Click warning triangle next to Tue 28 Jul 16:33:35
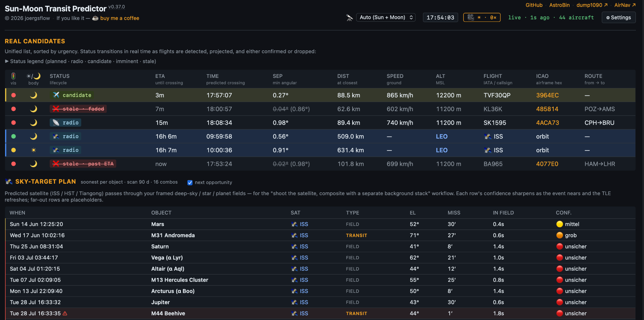 [65, 313]
